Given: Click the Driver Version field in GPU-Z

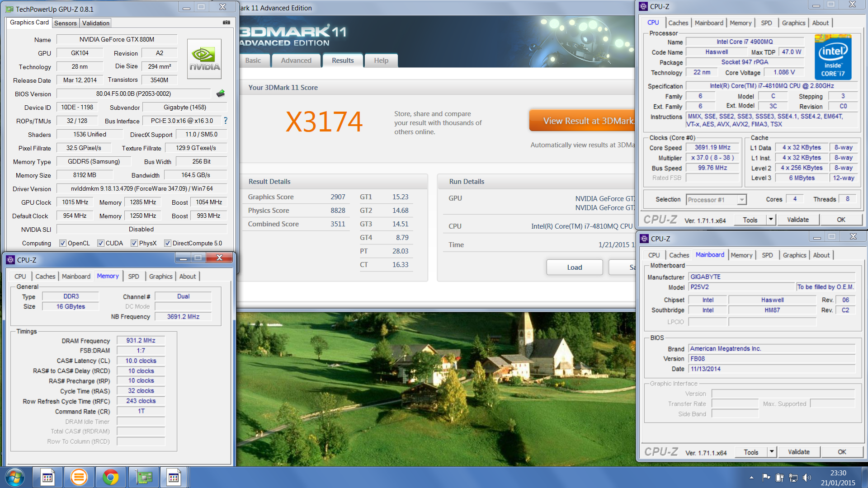Looking at the screenshot, I should (142, 189).
